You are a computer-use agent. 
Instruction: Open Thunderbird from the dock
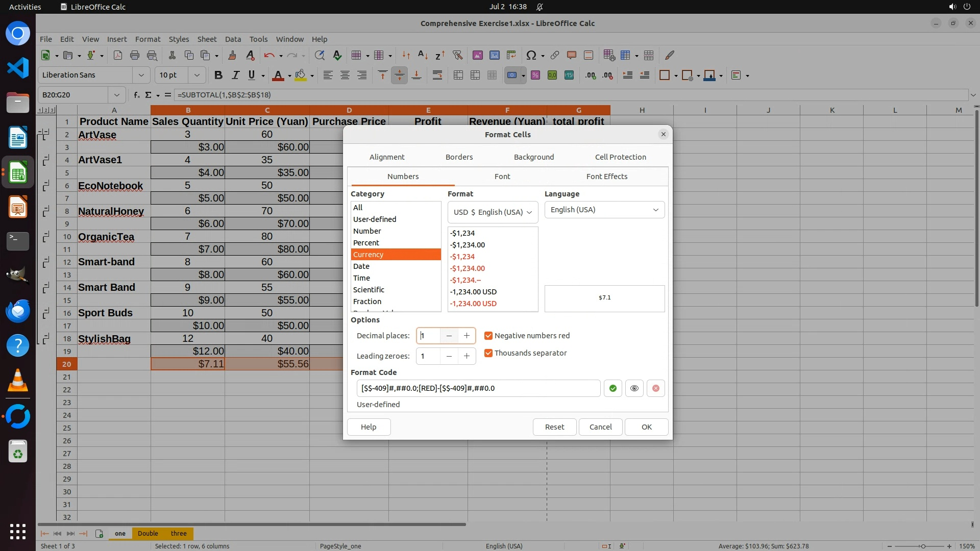[x=18, y=311]
